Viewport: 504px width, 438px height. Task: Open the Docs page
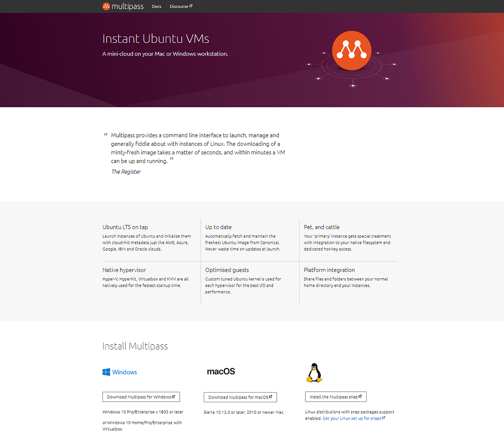point(156,6)
